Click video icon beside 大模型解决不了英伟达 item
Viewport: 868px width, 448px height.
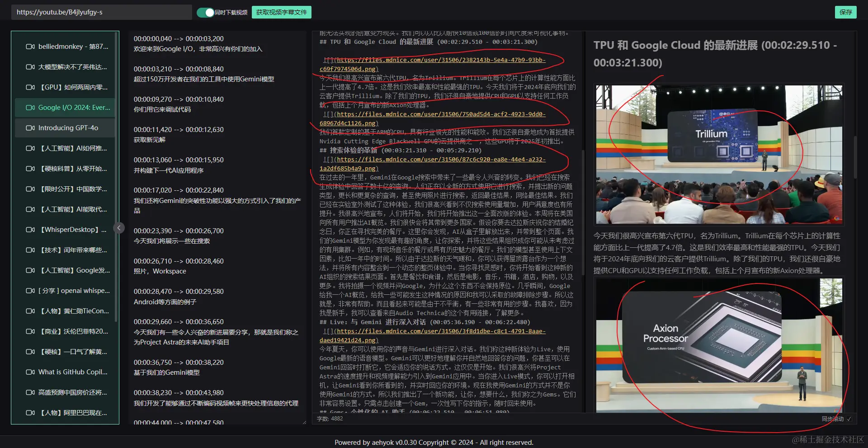30,67
